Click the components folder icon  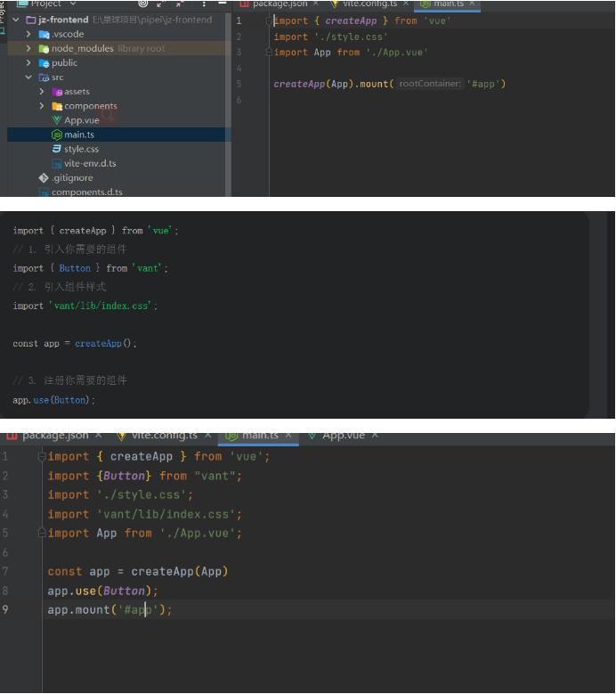point(57,106)
